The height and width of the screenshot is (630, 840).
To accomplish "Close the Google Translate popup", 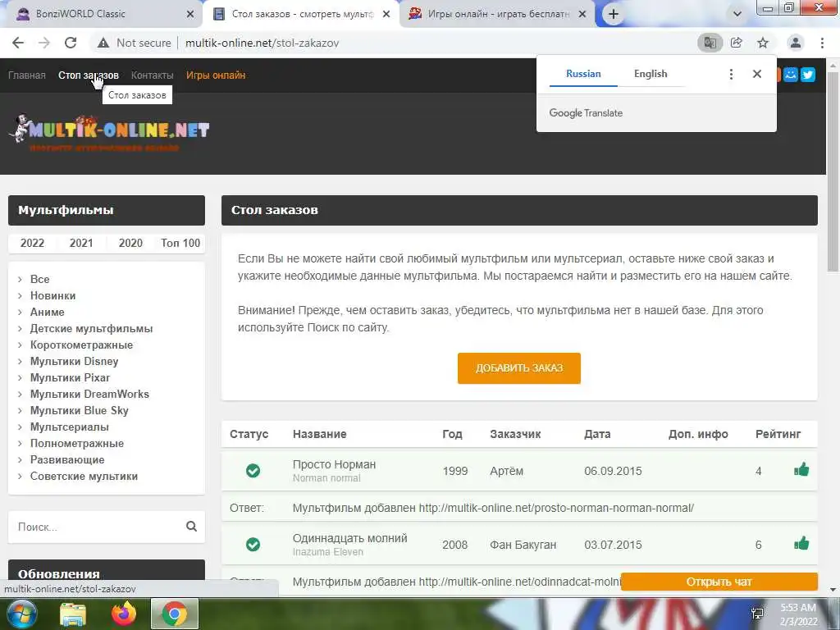I will [x=757, y=74].
